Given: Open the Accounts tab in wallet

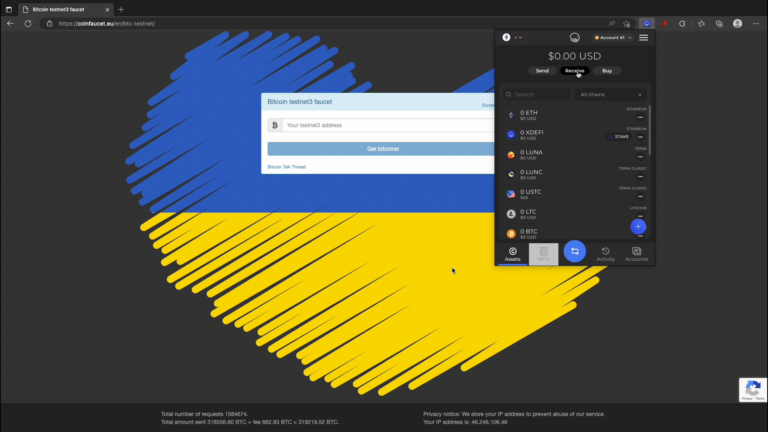Looking at the screenshot, I should pos(636,253).
